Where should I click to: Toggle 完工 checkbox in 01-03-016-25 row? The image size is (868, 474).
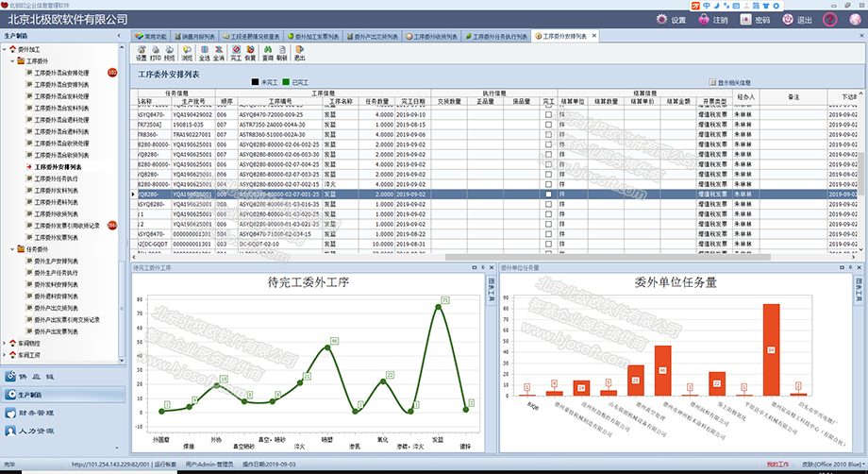tap(548, 204)
